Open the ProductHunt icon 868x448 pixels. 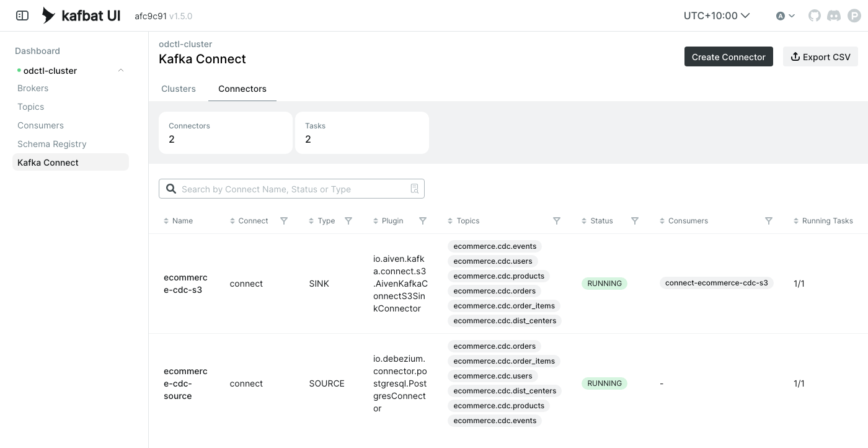(x=854, y=16)
